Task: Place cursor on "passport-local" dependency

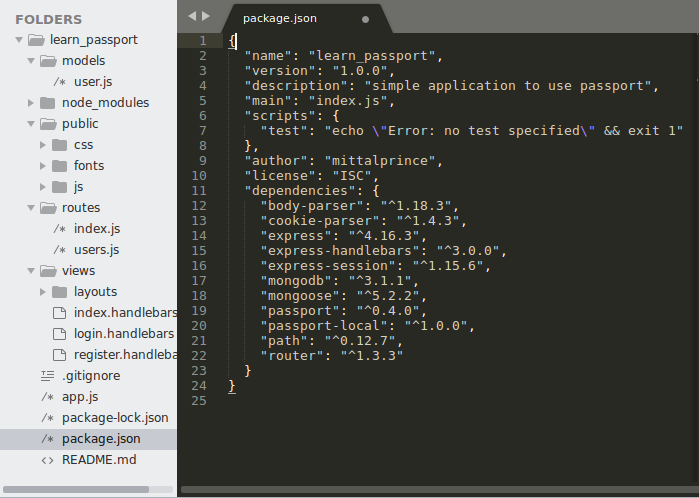Action: coord(324,326)
